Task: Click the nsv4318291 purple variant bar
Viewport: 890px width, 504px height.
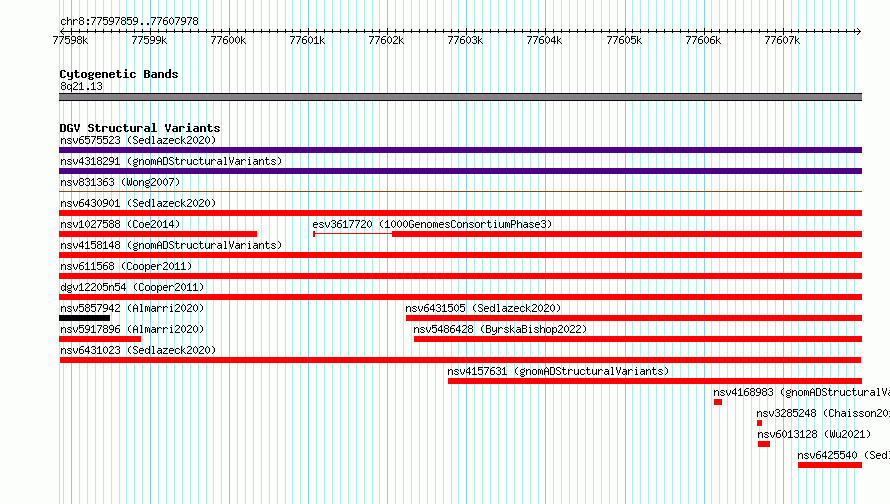Action: [x=460, y=171]
